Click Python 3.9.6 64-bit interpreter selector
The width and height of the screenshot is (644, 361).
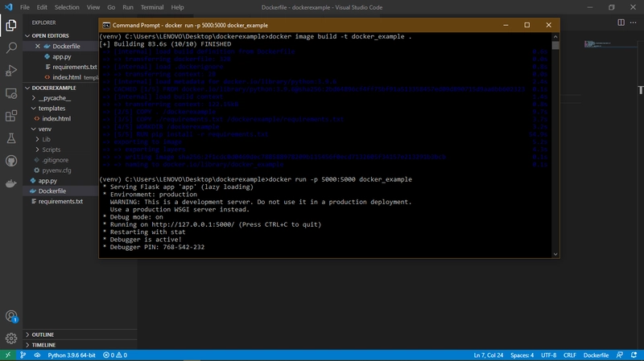72,355
